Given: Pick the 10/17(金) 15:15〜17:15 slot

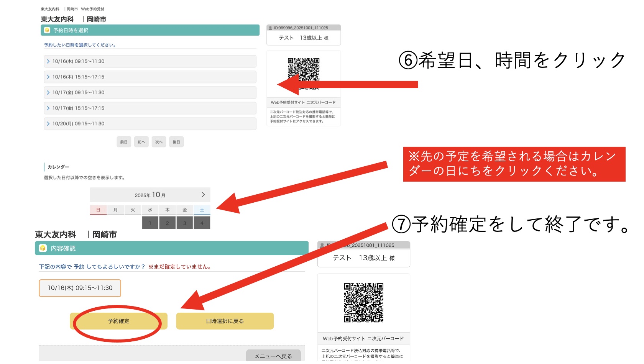Looking at the screenshot, I should click(150, 108).
